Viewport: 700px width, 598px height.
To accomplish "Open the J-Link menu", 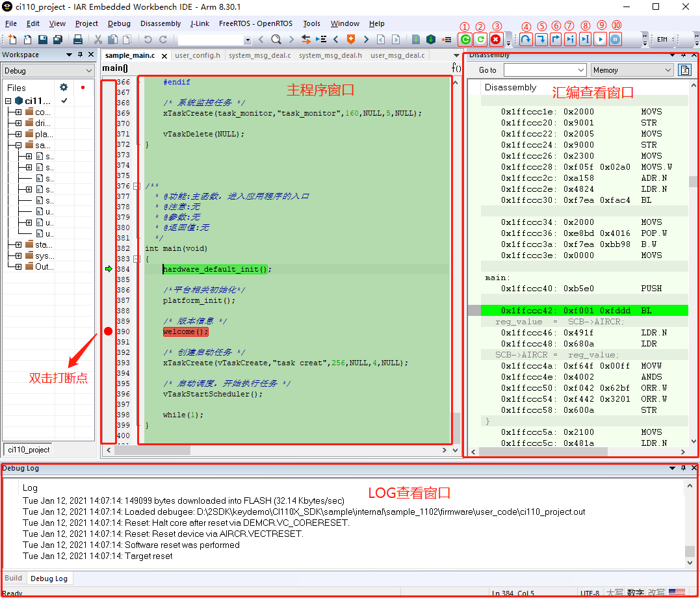I will pyautogui.click(x=200, y=23).
